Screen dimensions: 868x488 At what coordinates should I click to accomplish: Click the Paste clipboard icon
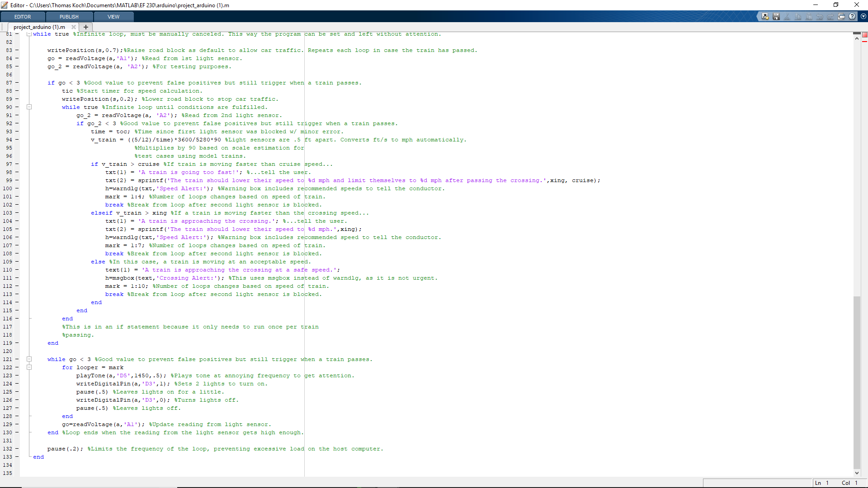[809, 17]
